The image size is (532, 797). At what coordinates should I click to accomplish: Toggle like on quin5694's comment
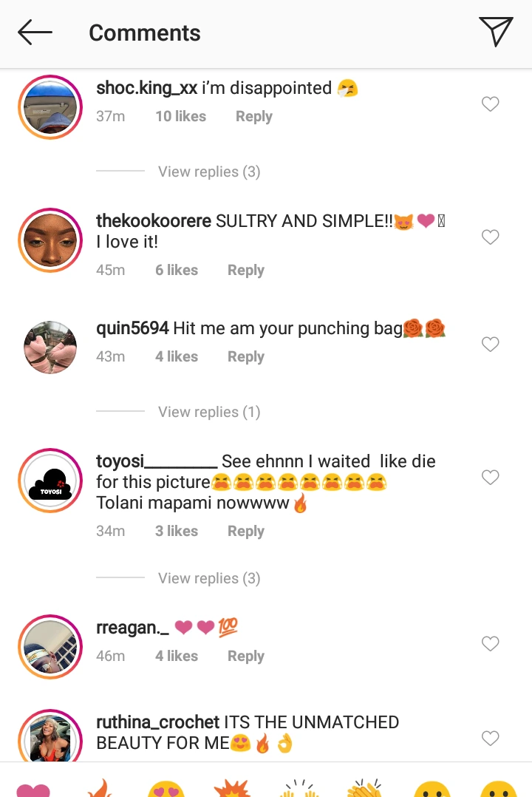(490, 345)
